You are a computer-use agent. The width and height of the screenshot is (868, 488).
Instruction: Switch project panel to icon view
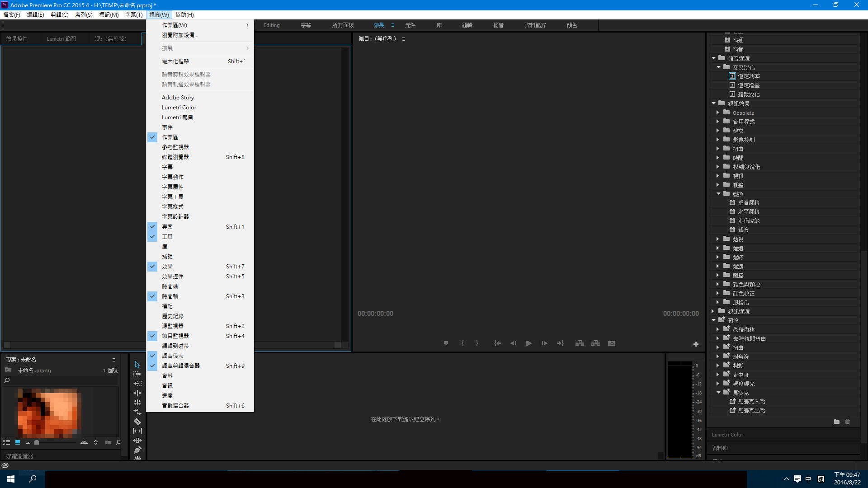18,442
